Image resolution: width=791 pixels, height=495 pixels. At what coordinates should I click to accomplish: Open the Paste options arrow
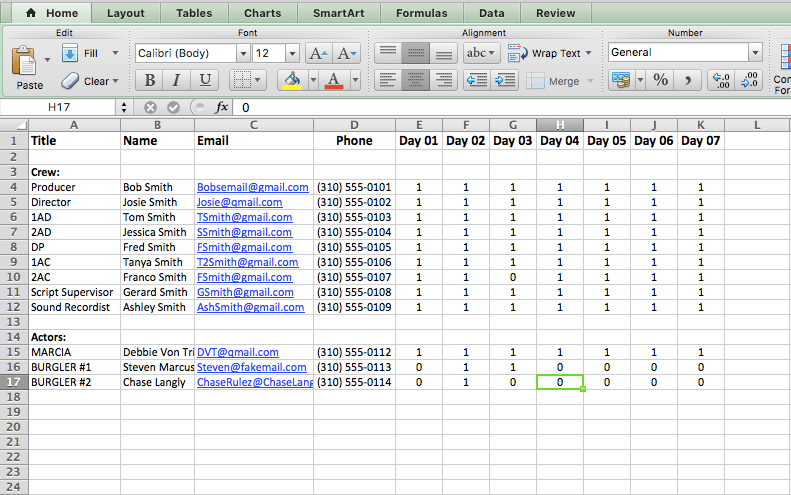point(47,60)
